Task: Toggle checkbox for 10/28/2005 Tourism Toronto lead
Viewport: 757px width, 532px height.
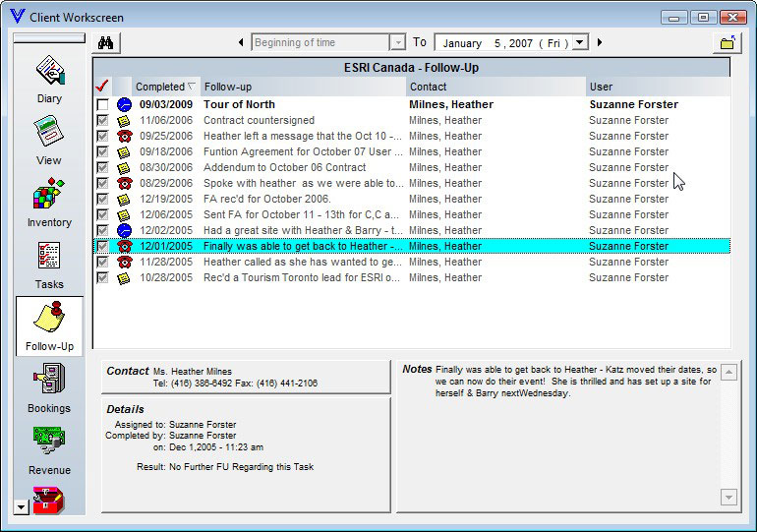Action: [102, 278]
